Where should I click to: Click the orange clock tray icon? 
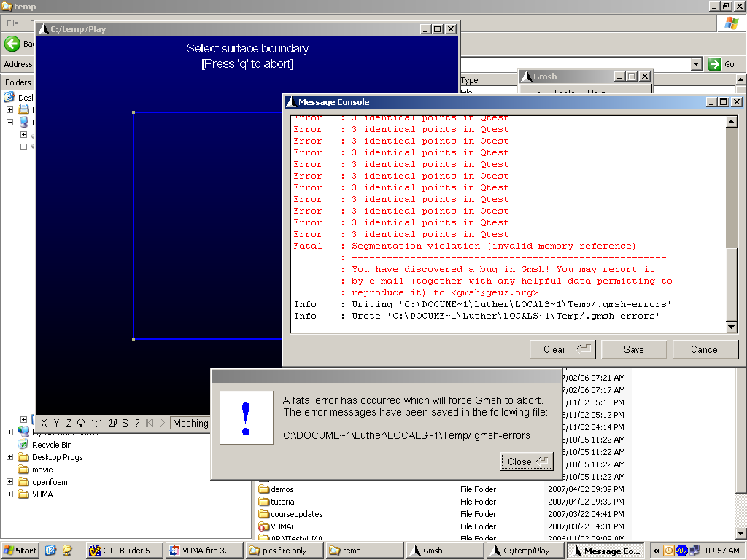coord(669,551)
